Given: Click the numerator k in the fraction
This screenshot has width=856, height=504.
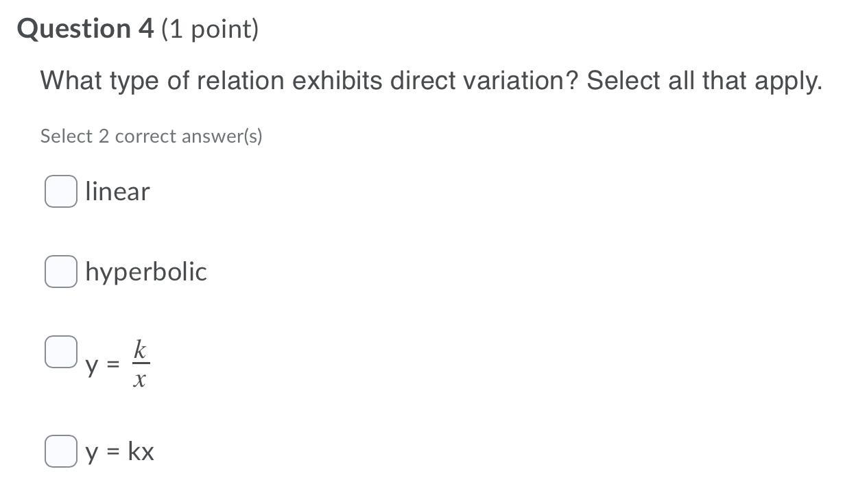Looking at the screenshot, I should (140, 350).
